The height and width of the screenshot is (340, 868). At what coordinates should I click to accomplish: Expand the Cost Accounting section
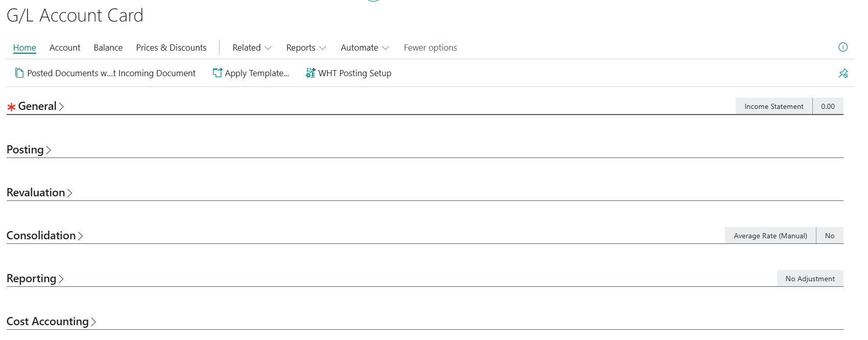(48, 322)
